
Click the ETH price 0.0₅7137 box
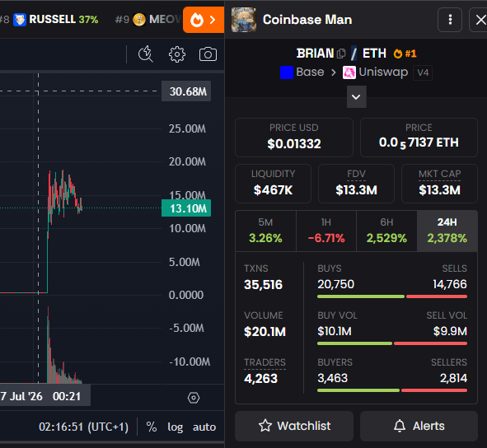(419, 138)
